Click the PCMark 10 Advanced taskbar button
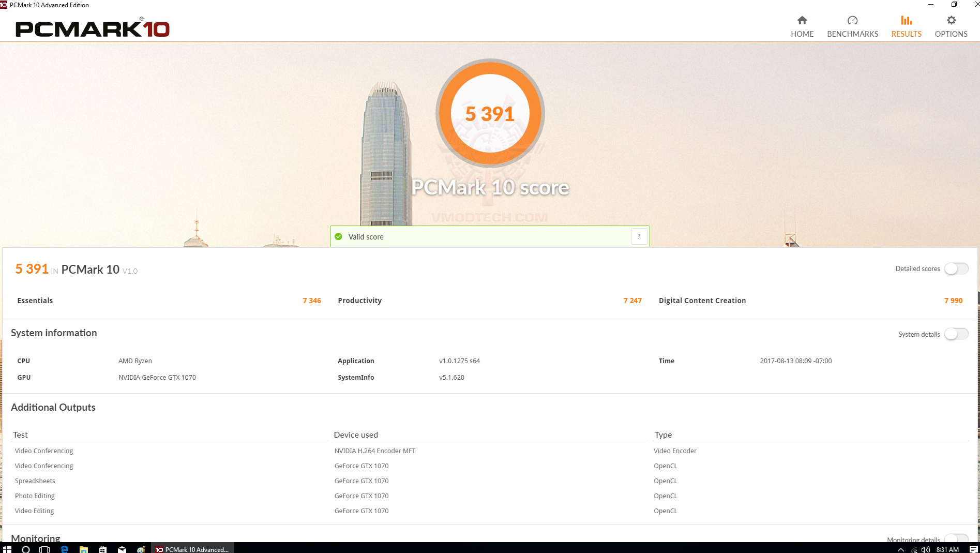980x553 pixels. (192, 549)
